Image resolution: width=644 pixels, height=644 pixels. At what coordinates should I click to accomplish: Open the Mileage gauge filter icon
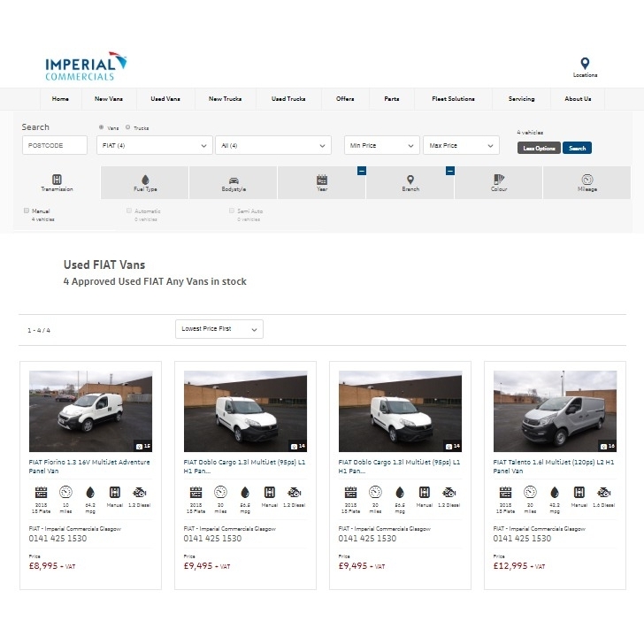pos(587,179)
